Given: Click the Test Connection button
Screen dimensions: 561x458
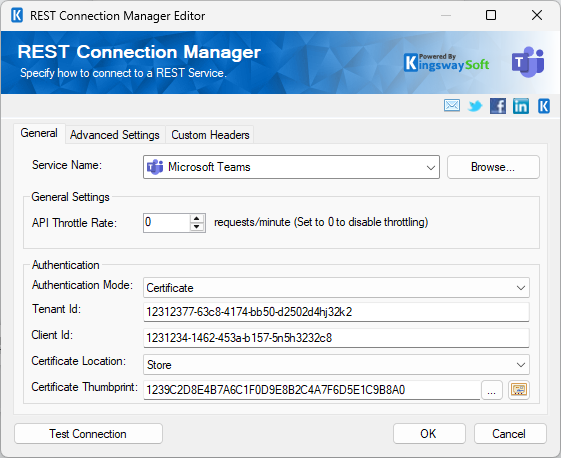Looking at the screenshot, I should 88,434.
